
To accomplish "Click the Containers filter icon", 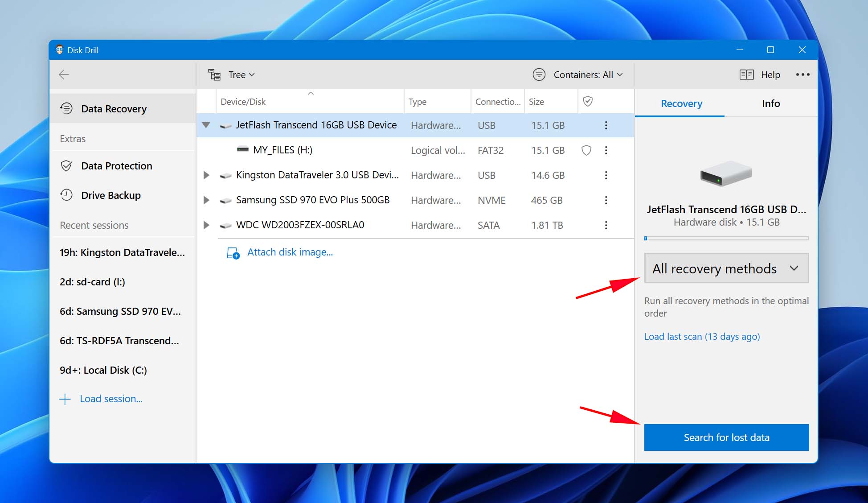I will (x=539, y=74).
